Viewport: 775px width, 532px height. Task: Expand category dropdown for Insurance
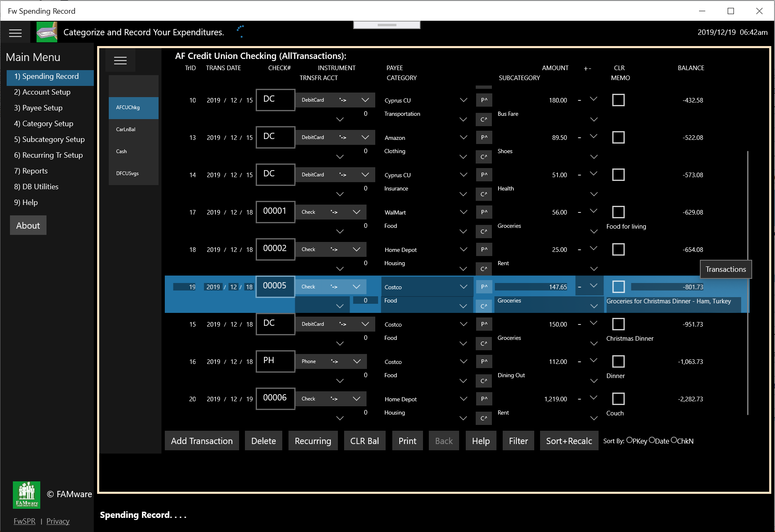pyautogui.click(x=463, y=194)
